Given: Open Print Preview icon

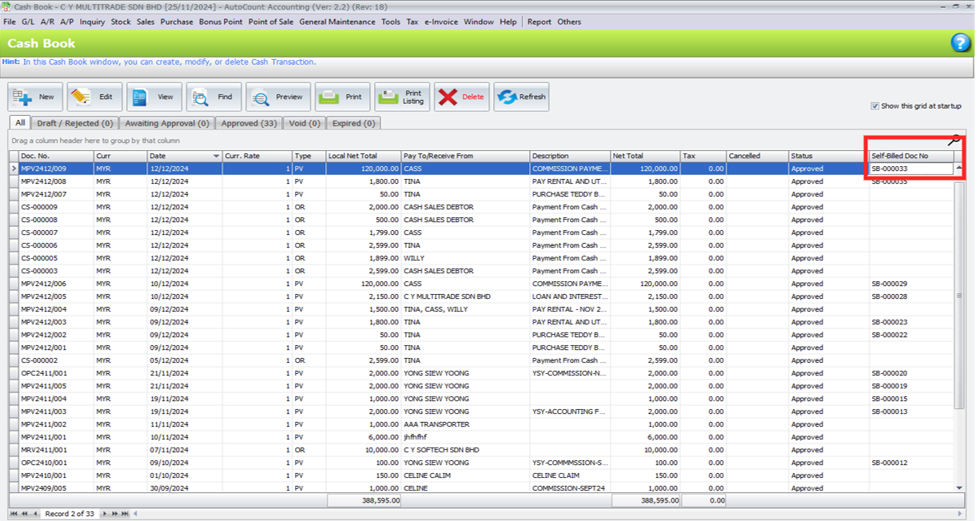Looking at the screenshot, I should click(x=260, y=97).
